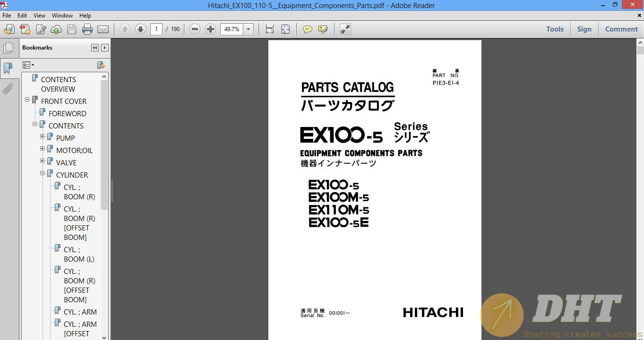The height and width of the screenshot is (340, 644).
Task: Click the Print file icon
Action: (87, 29)
